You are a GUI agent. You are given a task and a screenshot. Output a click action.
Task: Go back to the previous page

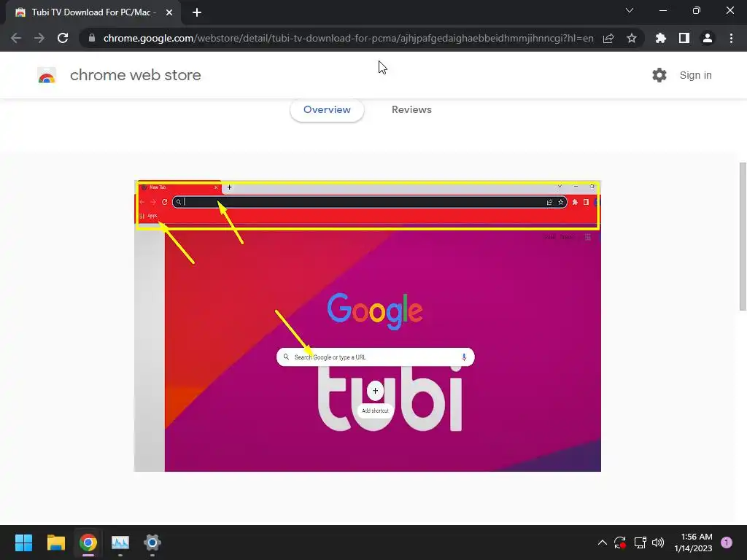pyautogui.click(x=16, y=38)
